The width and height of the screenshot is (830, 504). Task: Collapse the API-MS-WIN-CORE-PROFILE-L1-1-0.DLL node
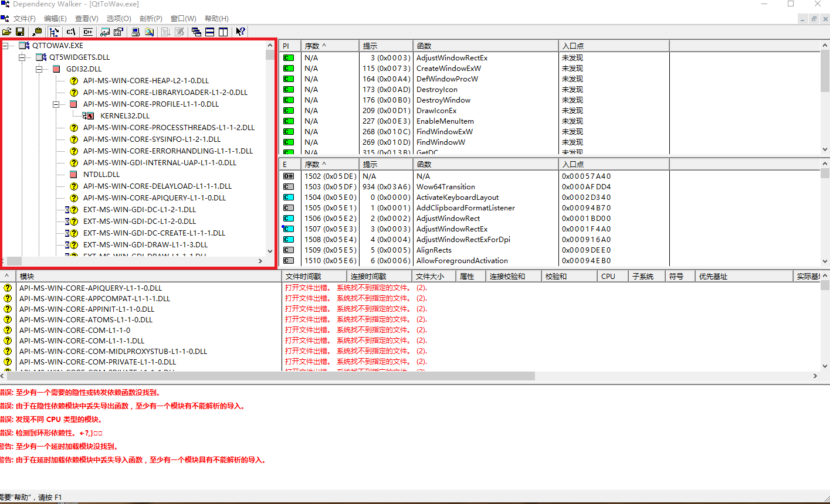[57, 104]
